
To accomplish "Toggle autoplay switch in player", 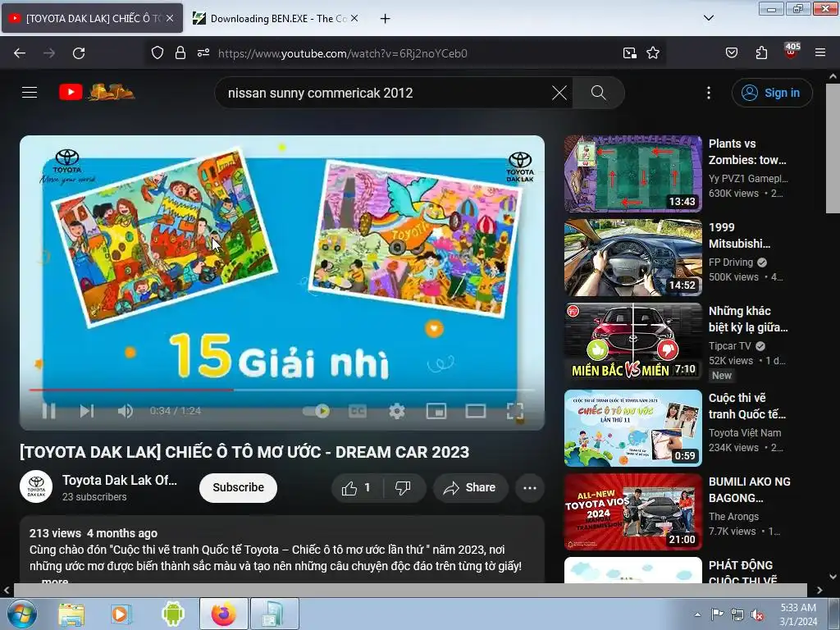I will tap(316, 411).
